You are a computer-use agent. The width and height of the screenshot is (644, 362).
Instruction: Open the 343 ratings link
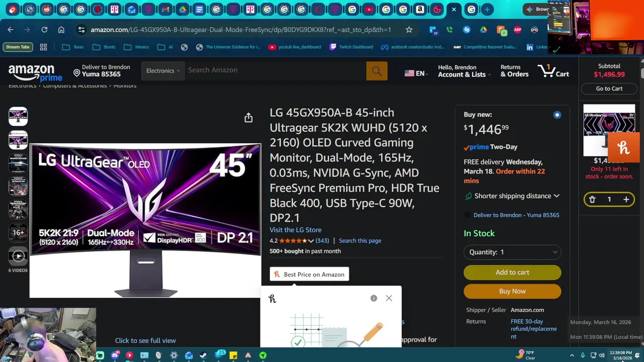point(322,241)
